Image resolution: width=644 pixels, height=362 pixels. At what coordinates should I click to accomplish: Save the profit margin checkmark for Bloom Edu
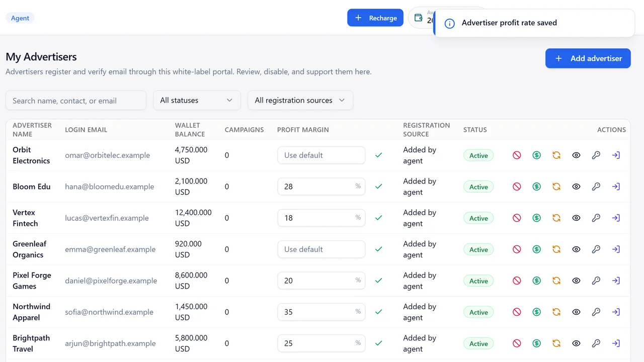coord(379,187)
